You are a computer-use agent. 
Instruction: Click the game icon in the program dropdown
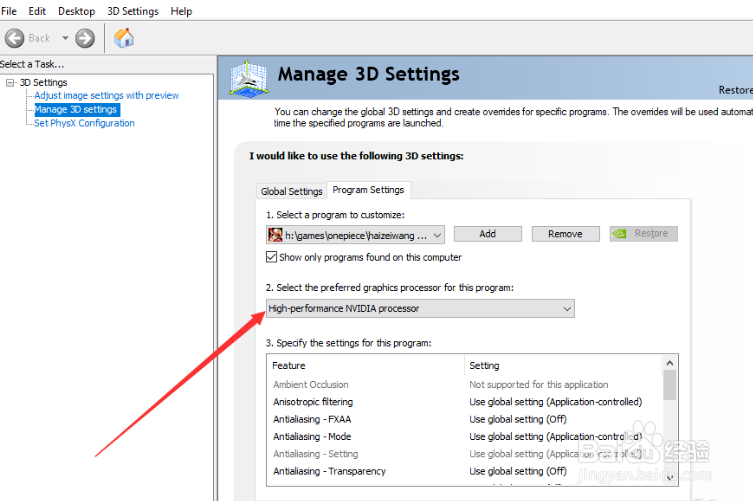point(275,235)
